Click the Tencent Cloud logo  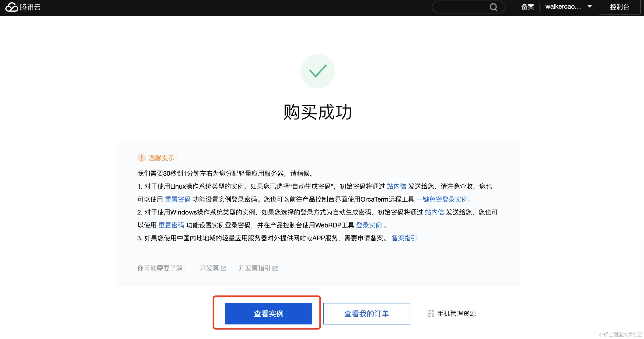tap(23, 7)
